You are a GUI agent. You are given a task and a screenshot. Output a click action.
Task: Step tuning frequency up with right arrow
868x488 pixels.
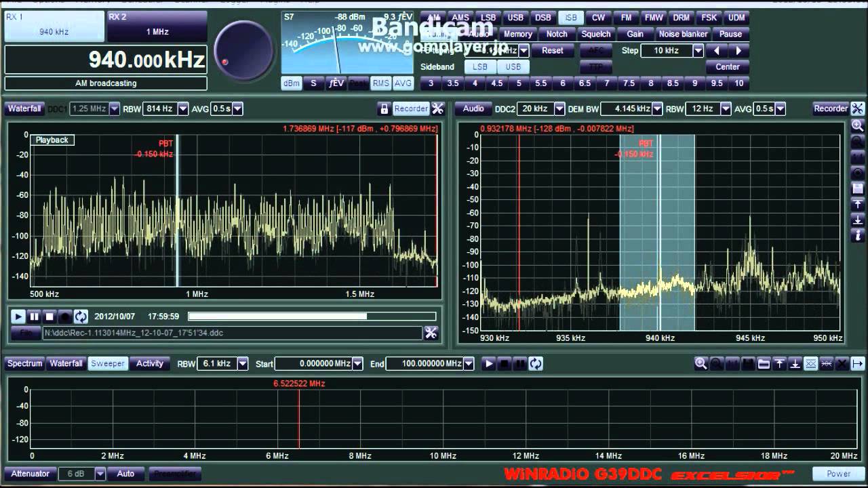[x=738, y=50]
